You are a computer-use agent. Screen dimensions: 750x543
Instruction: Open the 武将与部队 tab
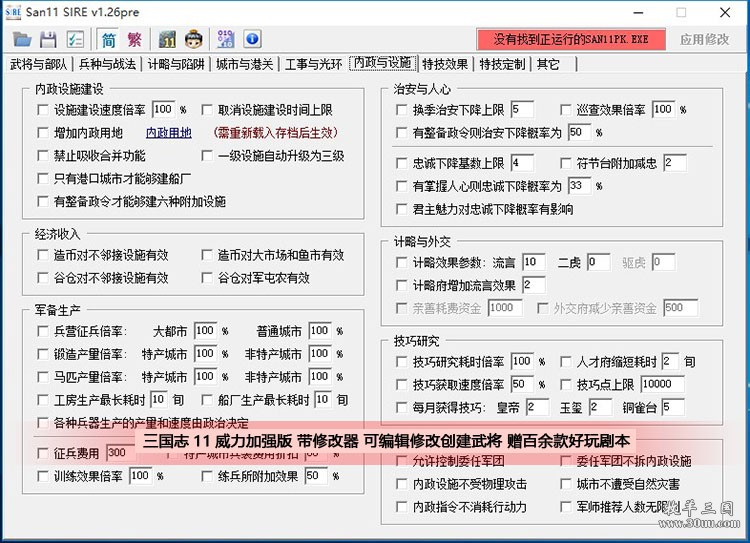[x=38, y=64]
